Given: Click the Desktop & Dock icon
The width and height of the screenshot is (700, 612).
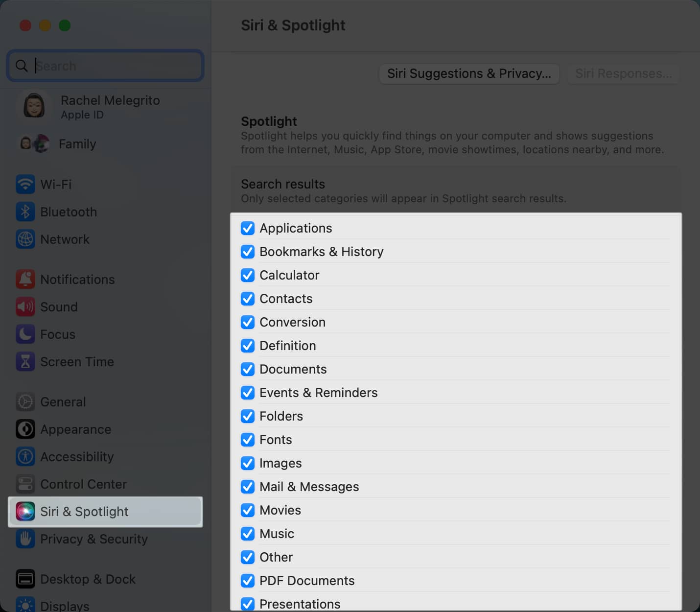Looking at the screenshot, I should click(x=25, y=579).
